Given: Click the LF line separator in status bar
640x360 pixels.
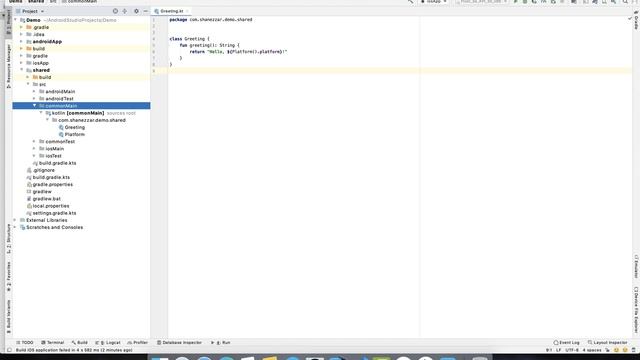Looking at the screenshot, I should pos(558,350).
